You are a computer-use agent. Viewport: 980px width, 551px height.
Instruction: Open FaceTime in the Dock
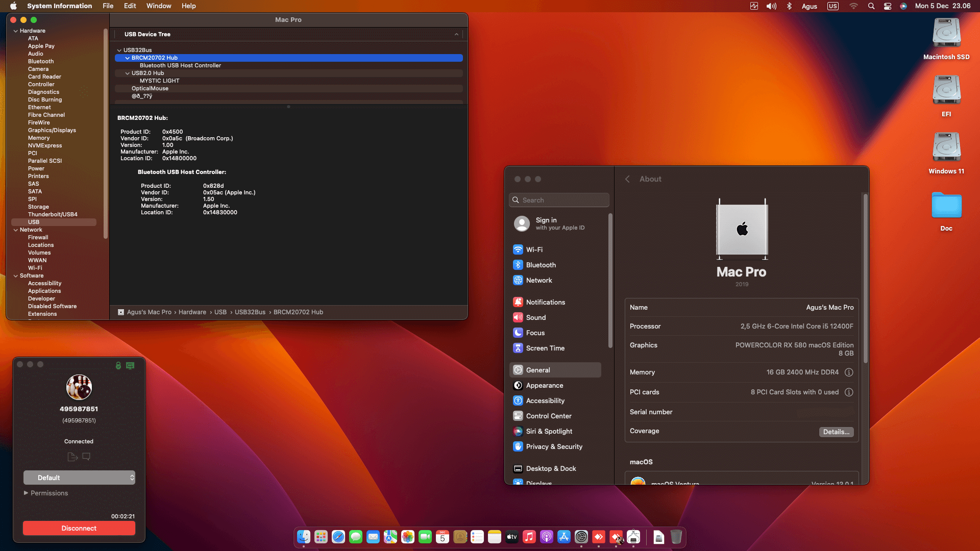425,537
